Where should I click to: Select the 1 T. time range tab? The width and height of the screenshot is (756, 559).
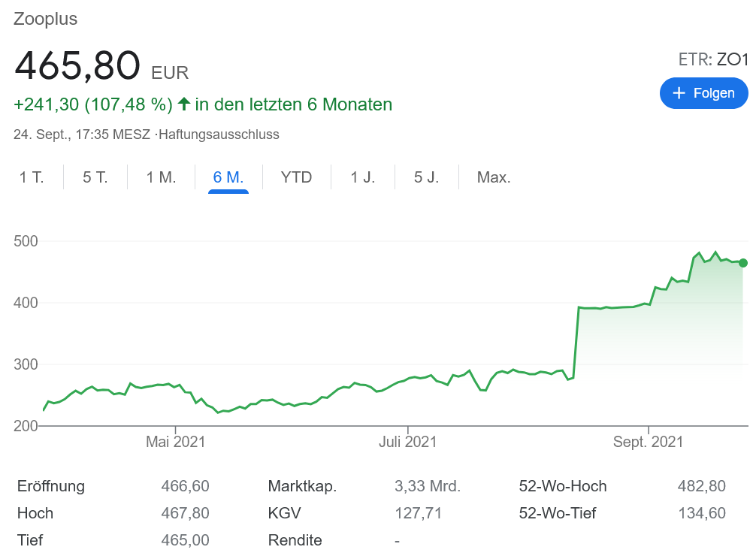32,178
